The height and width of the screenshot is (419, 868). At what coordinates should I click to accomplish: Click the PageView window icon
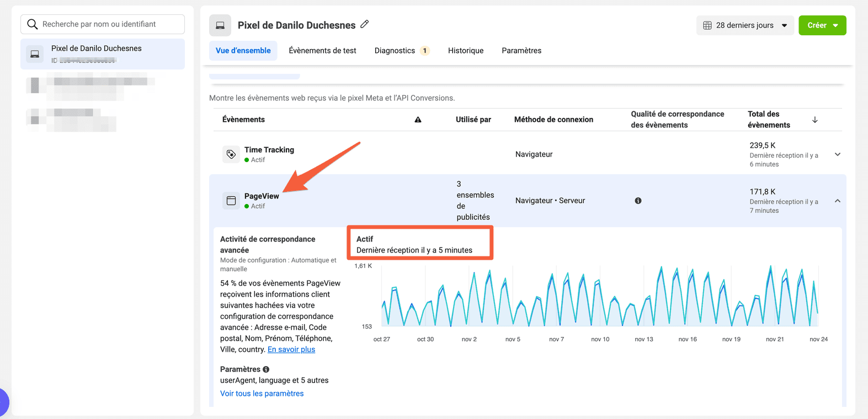231,201
